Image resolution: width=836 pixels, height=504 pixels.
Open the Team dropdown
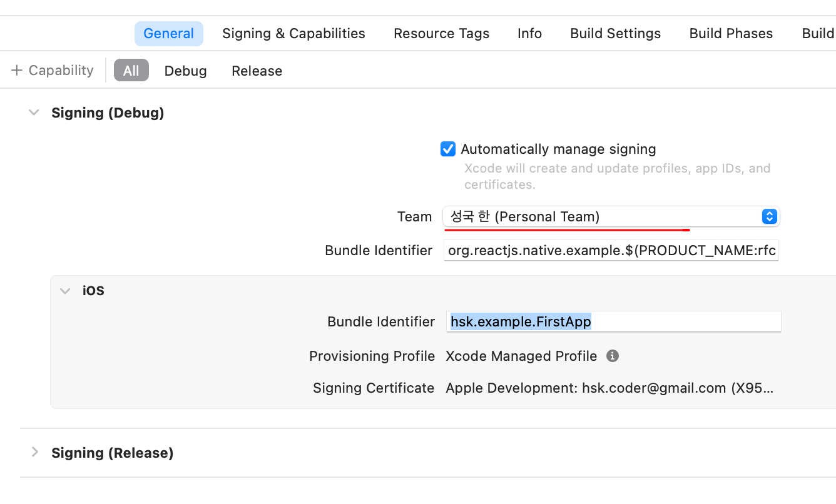pyautogui.click(x=611, y=216)
